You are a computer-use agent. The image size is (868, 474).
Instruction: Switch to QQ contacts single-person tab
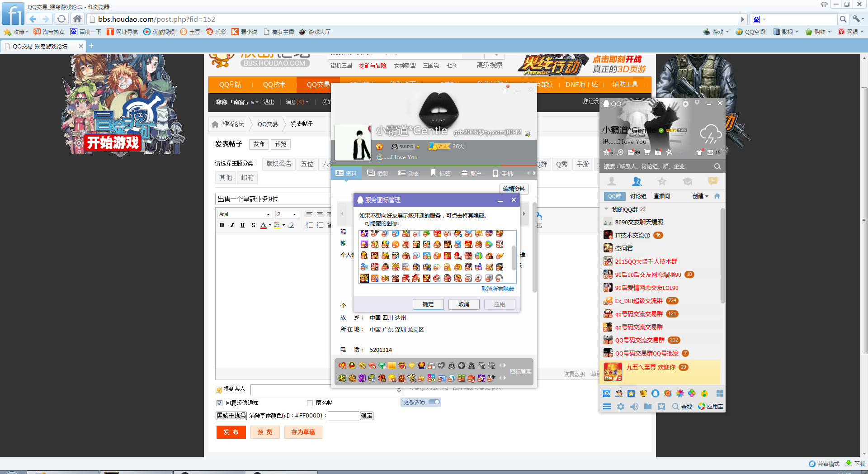pos(612,181)
